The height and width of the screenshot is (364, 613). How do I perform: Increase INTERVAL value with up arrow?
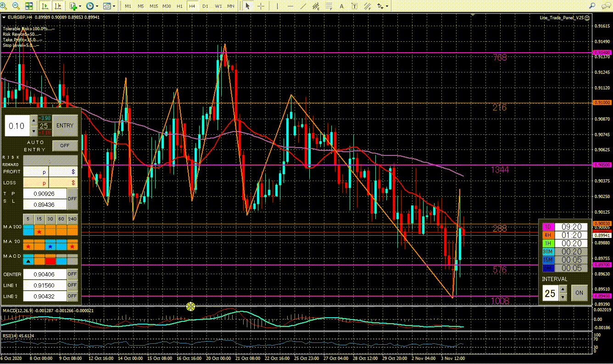[x=563, y=289]
